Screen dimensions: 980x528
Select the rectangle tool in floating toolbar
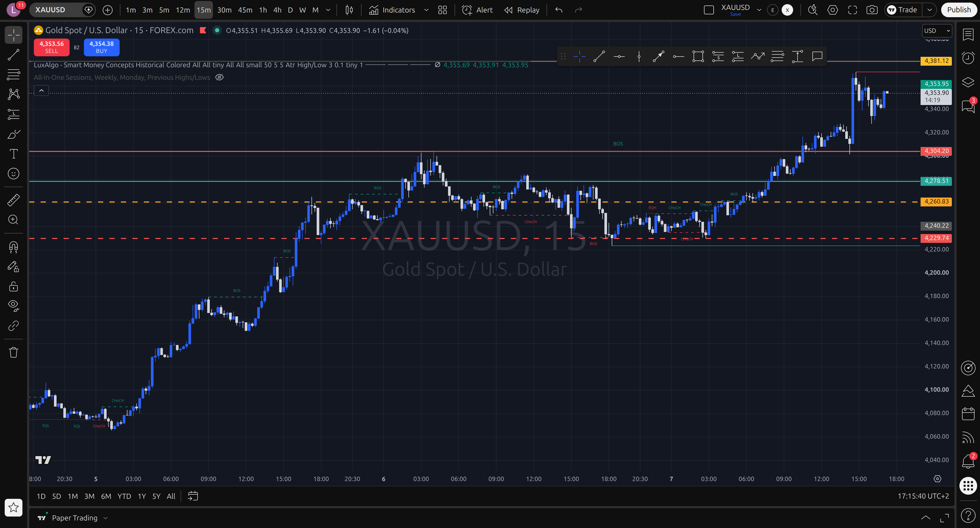[698, 56]
